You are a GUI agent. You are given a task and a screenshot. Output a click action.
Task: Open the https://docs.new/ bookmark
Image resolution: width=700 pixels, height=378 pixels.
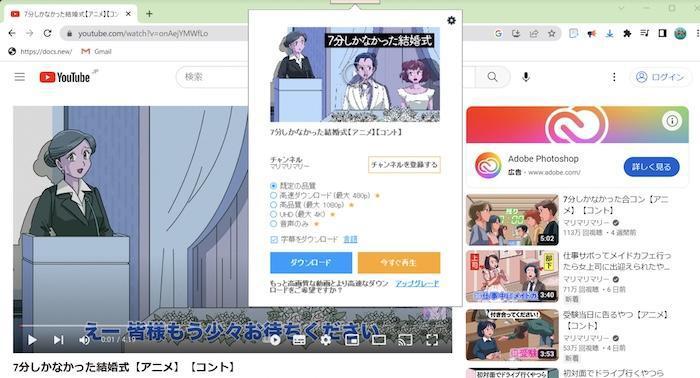click(x=40, y=51)
